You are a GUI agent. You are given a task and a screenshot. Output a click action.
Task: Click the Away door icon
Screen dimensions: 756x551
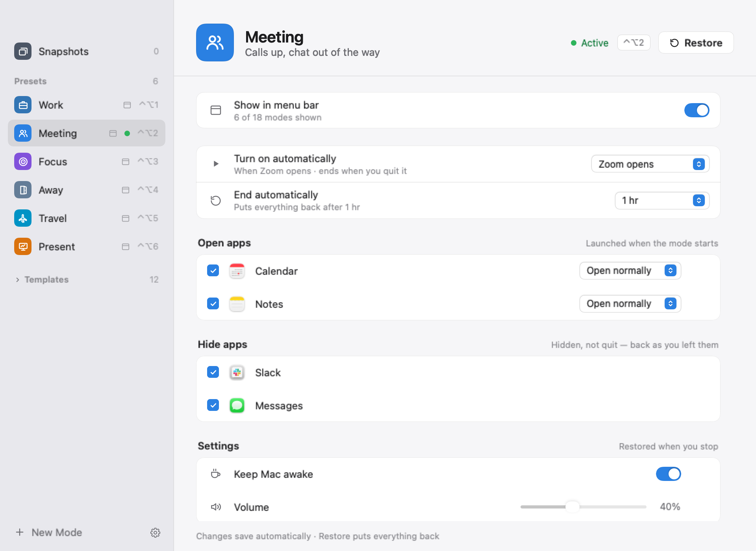(x=23, y=190)
